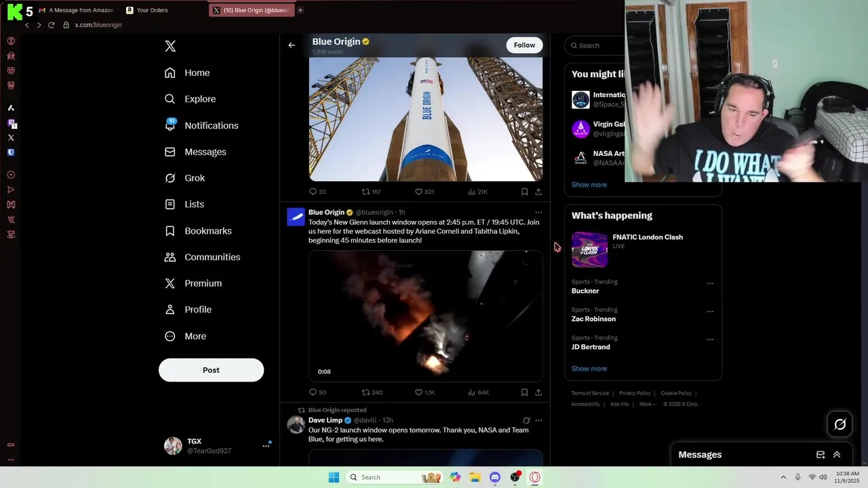Screen dimensions: 868x488
Task: Open the TGX account options menu
Action: pos(266,446)
